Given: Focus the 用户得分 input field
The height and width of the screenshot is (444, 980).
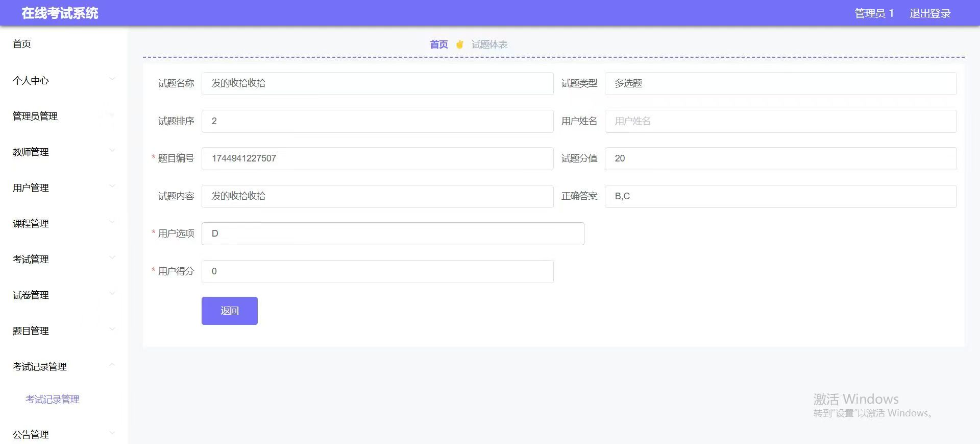Looking at the screenshot, I should 378,271.
